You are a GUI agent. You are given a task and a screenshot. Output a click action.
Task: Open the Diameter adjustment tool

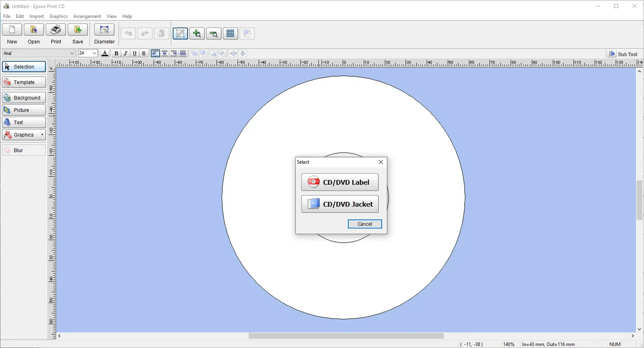[x=104, y=30]
